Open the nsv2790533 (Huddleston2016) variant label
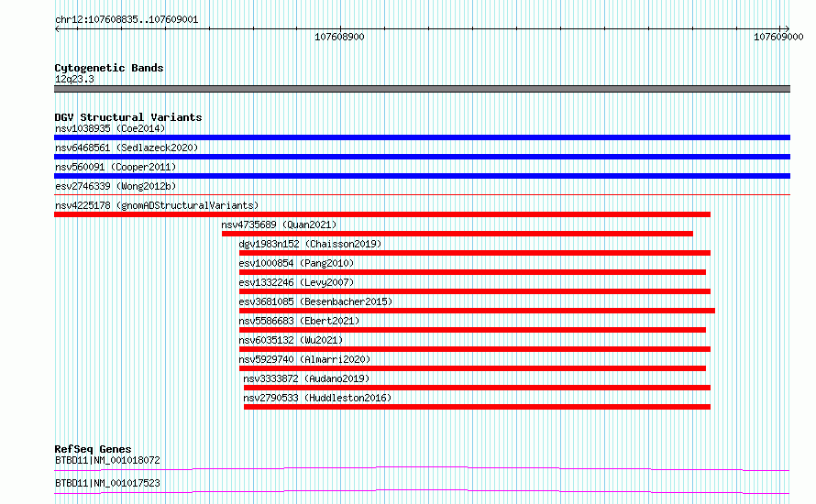This screenshot has height=504, width=816. [x=317, y=398]
